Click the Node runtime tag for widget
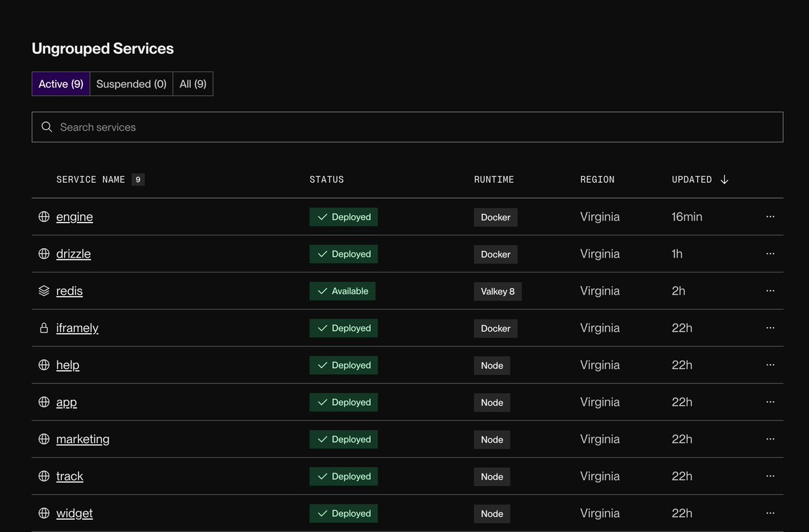809x532 pixels. pyautogui.click(x=492, y=514)
